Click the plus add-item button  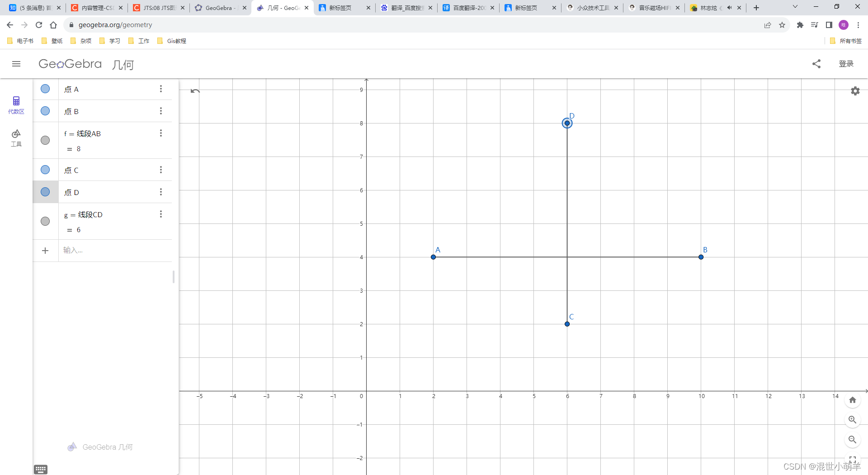pos(45,251)
